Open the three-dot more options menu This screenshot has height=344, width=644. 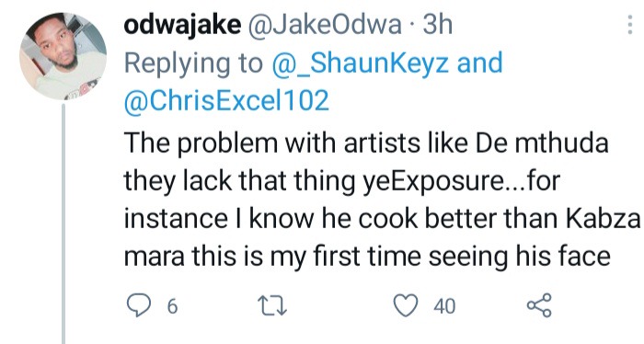point(629,25)
